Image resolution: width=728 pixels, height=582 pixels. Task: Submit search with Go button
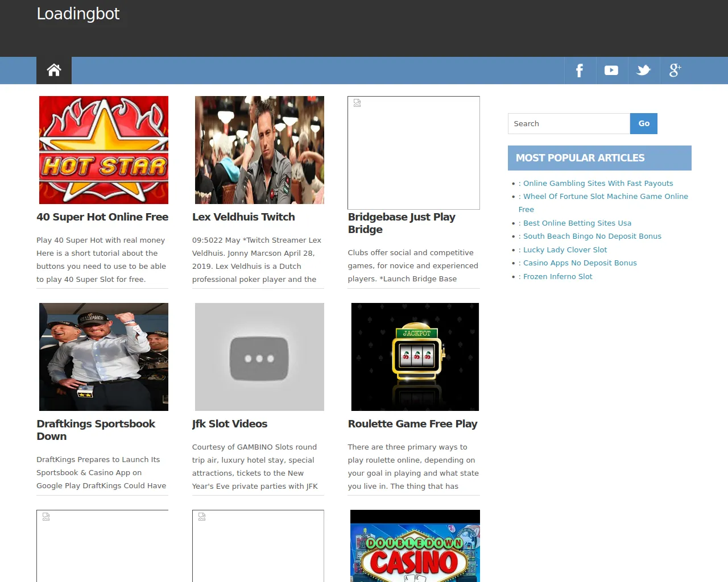tap(644, 123)
